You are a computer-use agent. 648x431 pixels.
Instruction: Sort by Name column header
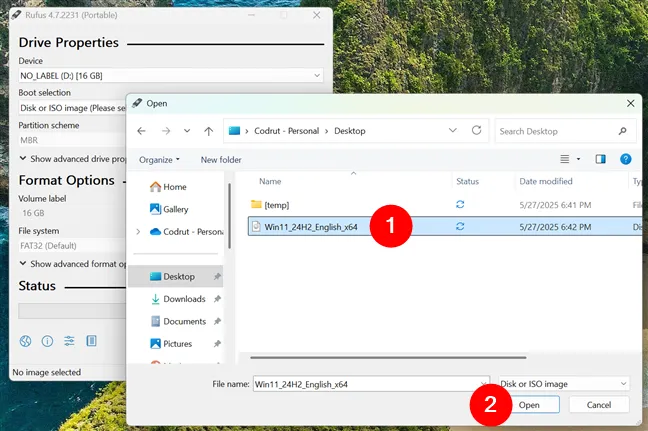270,181
